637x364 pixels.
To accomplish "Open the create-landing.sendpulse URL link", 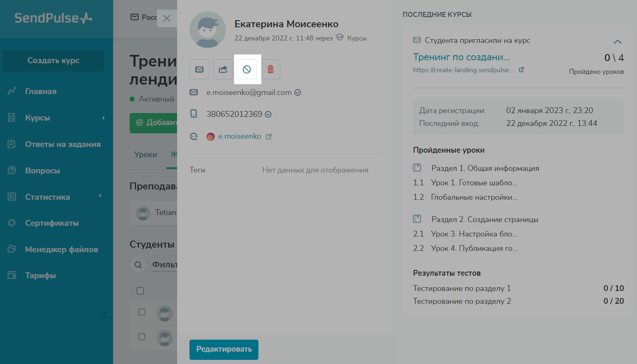I will (464, 70).
